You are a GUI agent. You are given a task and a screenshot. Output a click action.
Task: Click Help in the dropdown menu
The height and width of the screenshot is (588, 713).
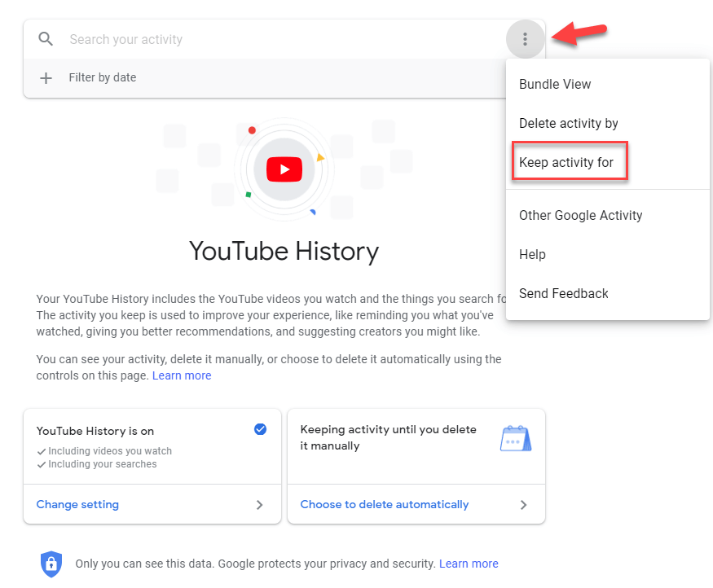[608, 254]
